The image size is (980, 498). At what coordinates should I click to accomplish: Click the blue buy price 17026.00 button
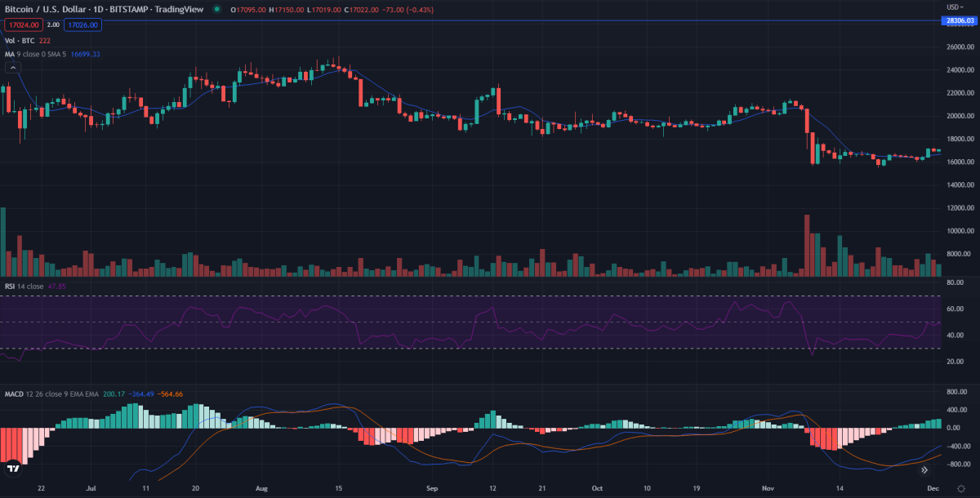[83, 25]
